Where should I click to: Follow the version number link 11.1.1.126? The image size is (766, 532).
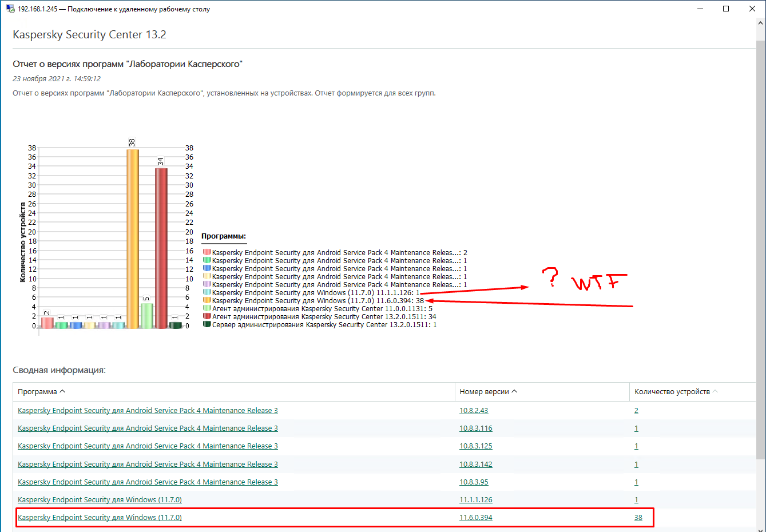coord(476,500)
